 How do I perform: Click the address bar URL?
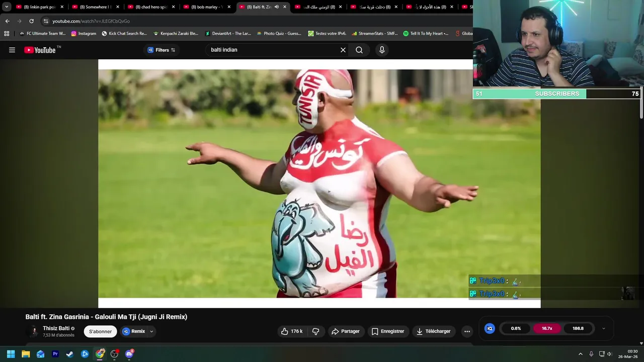coord(91,21)
